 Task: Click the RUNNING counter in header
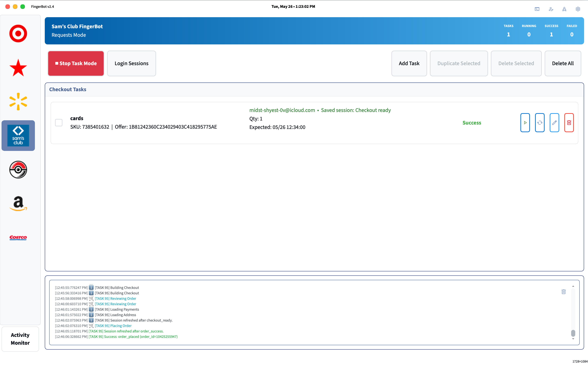529,31
